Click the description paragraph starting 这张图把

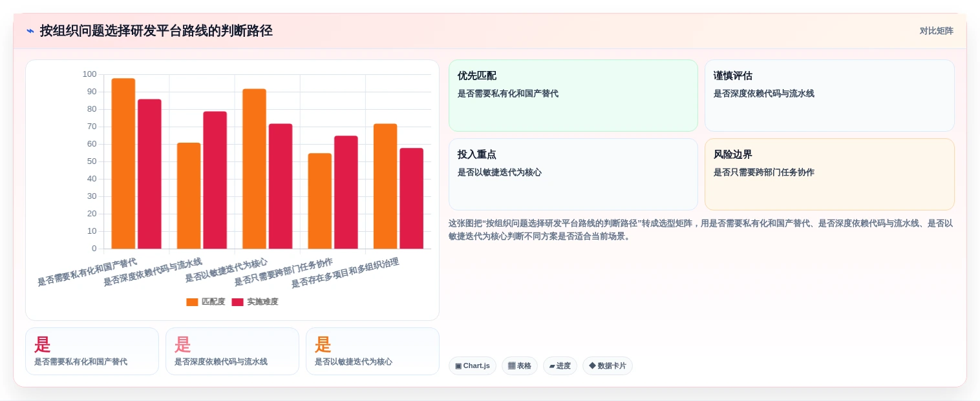point(701,230)
